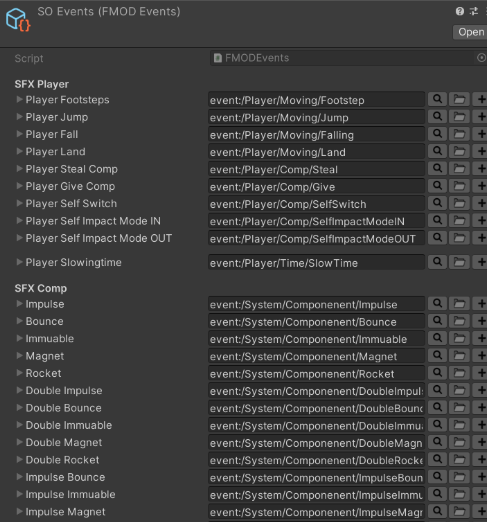Search events for Magnet row
Viewport: 487px width, 522px height.
pos(437,356)
